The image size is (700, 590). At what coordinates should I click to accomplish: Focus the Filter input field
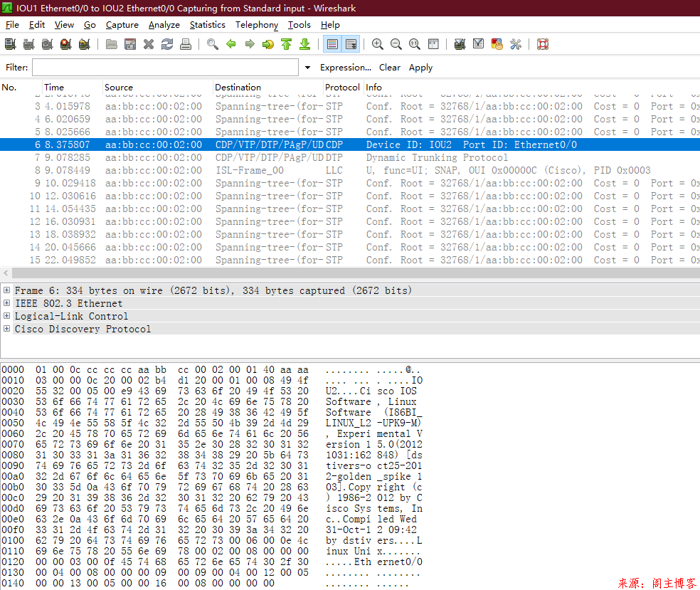pos(165,68)
